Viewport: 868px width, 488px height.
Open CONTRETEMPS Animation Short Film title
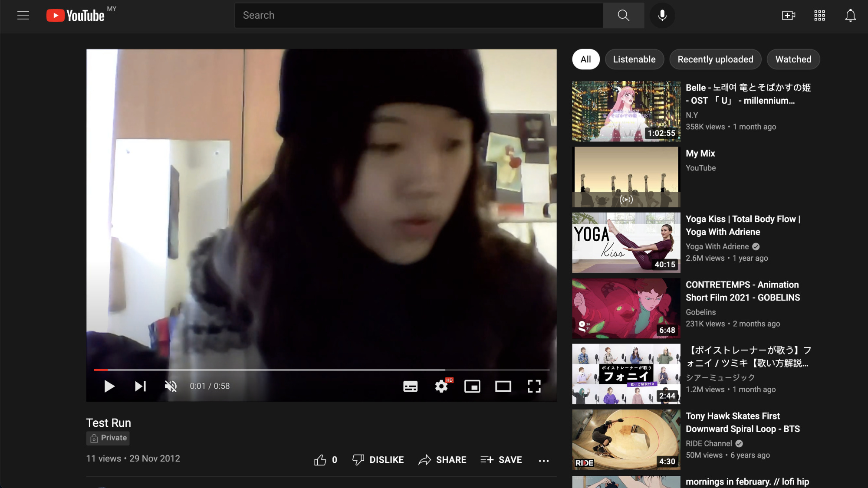[743, 291]
